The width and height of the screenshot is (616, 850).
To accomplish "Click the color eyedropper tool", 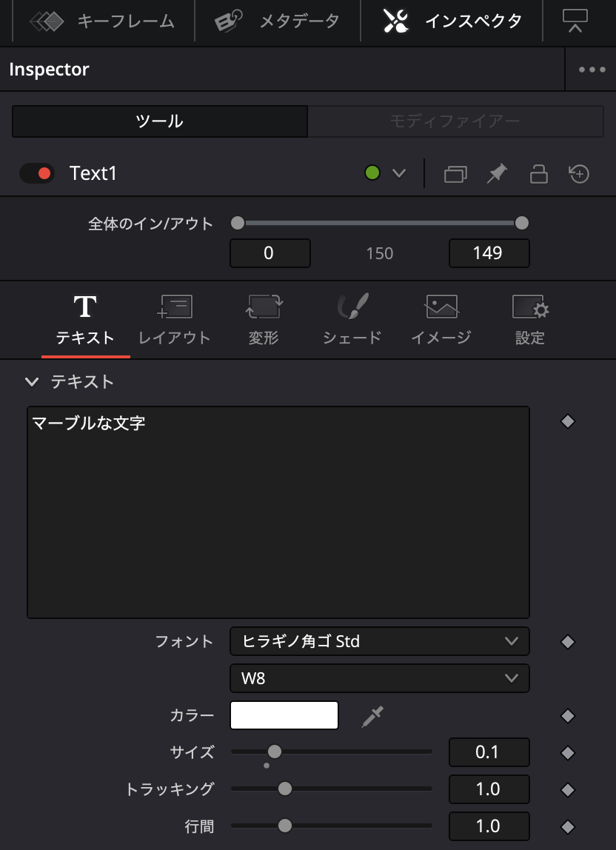I will (372, 715).
